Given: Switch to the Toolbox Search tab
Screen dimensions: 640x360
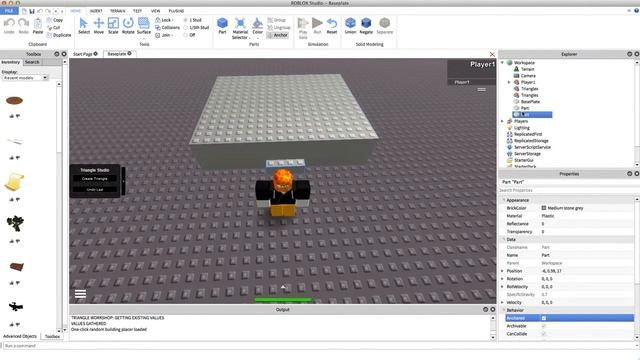Looking at the screenshot, I should tap(32, 62).
